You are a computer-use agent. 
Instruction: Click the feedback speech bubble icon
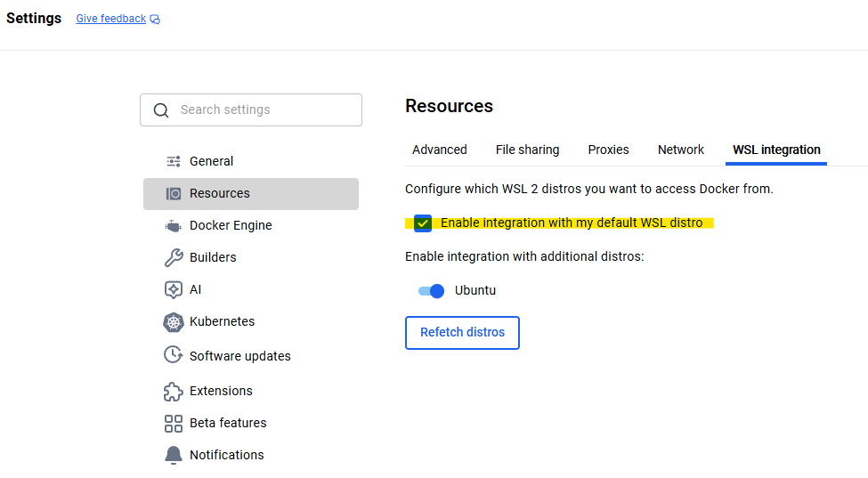tap(155, 20)
